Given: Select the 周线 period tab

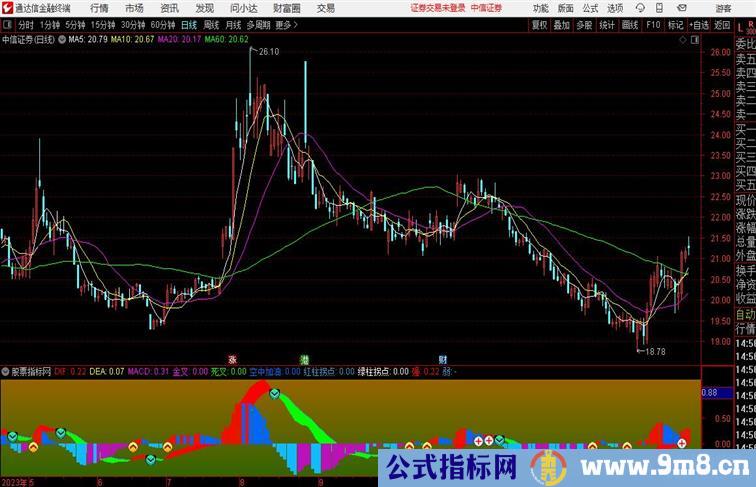Looking at the screenshot, I should click(x=211, y=25).
